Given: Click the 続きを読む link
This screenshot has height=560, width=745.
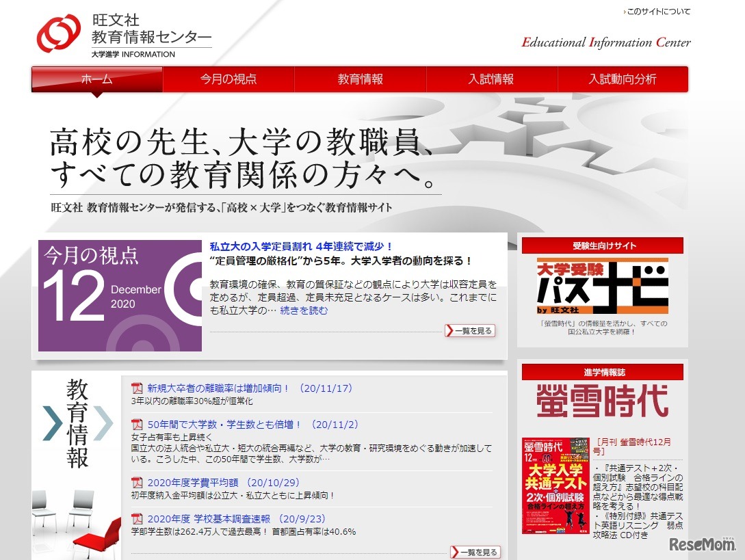Looking at the screenshot, I should pos(304,310).
